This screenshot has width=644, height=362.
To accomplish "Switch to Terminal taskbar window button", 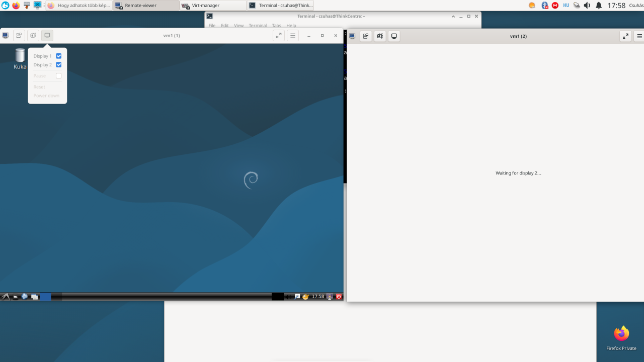I will (x=280, y=6).
